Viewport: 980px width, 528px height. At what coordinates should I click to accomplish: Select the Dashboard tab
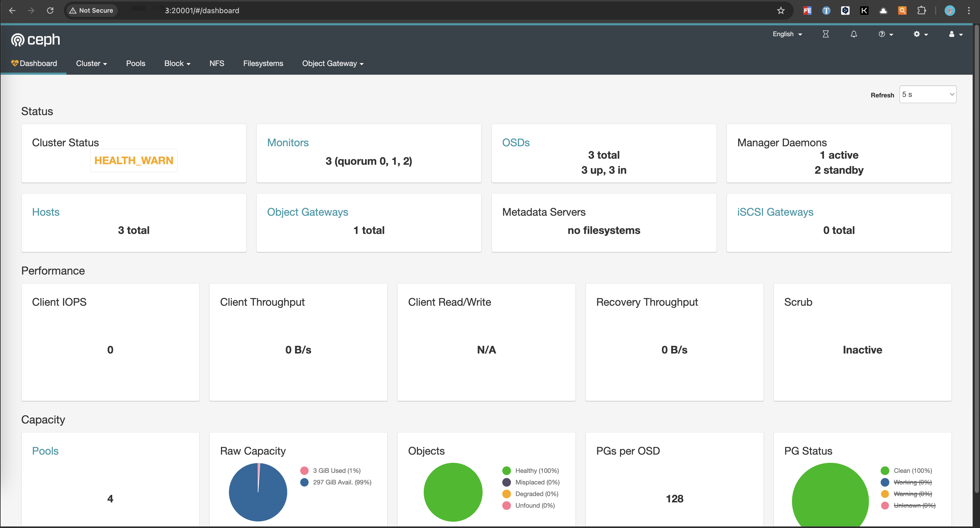(34, 64)
